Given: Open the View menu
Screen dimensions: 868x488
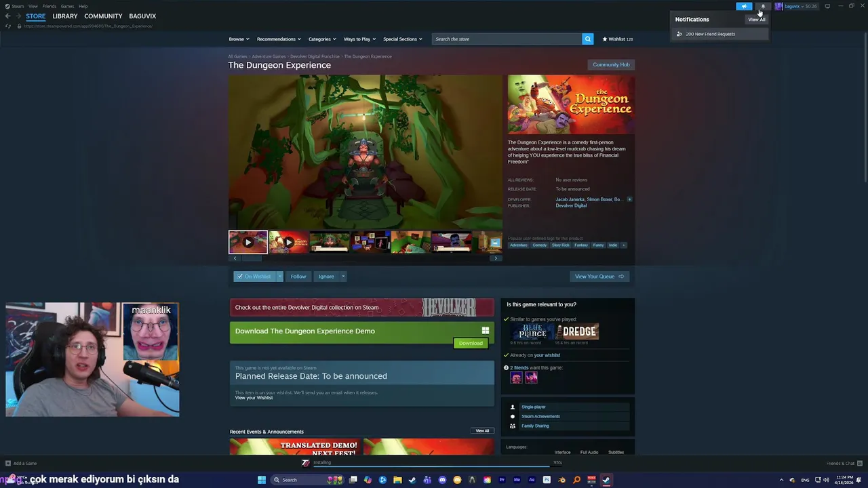Looking at the screenshot, I should pos(33,6).
